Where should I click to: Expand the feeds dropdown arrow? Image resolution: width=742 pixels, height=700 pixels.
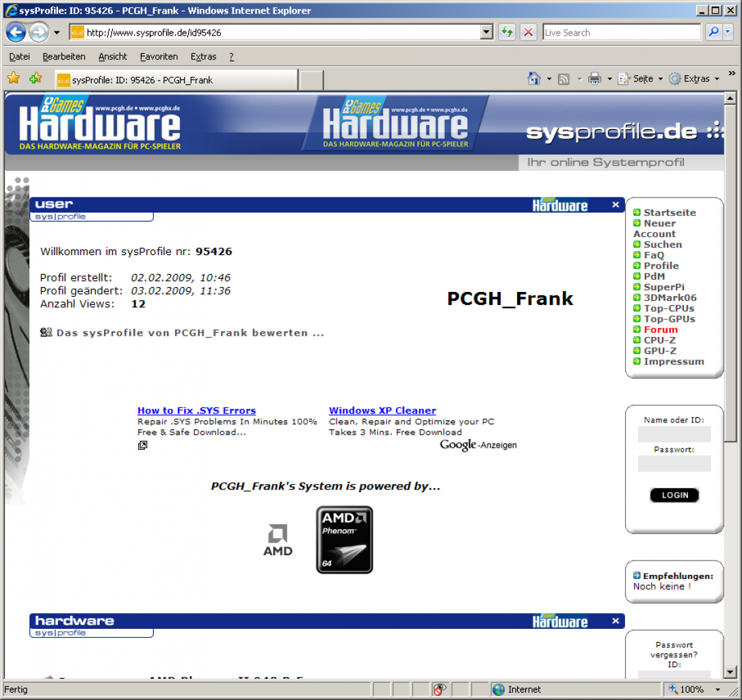[x=579, y=79]
